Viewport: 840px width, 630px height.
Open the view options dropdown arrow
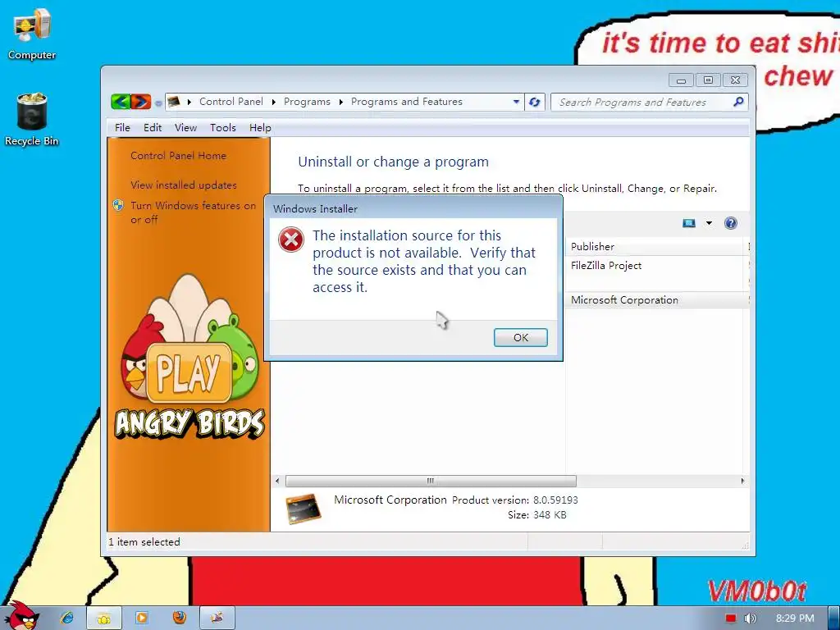(709, 223)
